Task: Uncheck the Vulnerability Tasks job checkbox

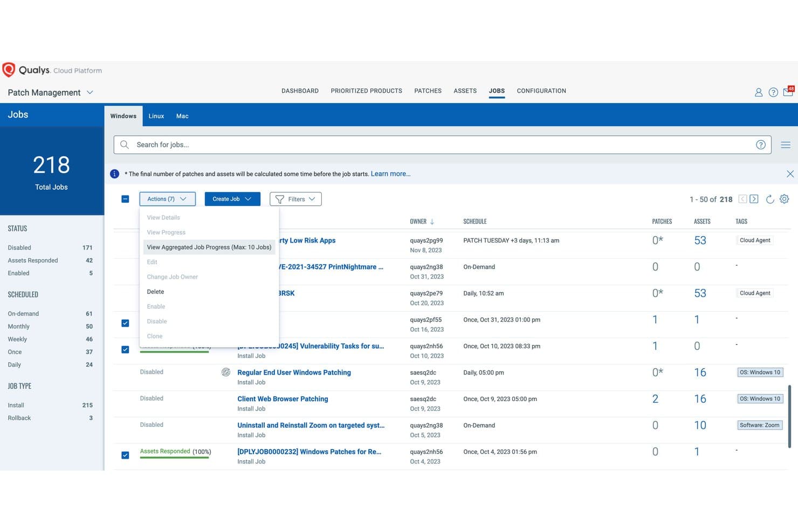Action: pyautogui.click(x=125, y=349)
